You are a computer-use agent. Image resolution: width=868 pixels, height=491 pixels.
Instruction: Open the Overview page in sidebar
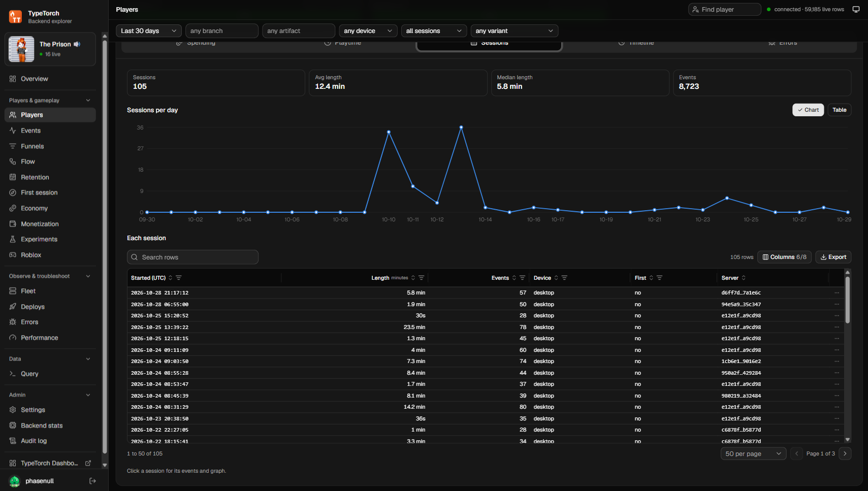tap(50, 79)
